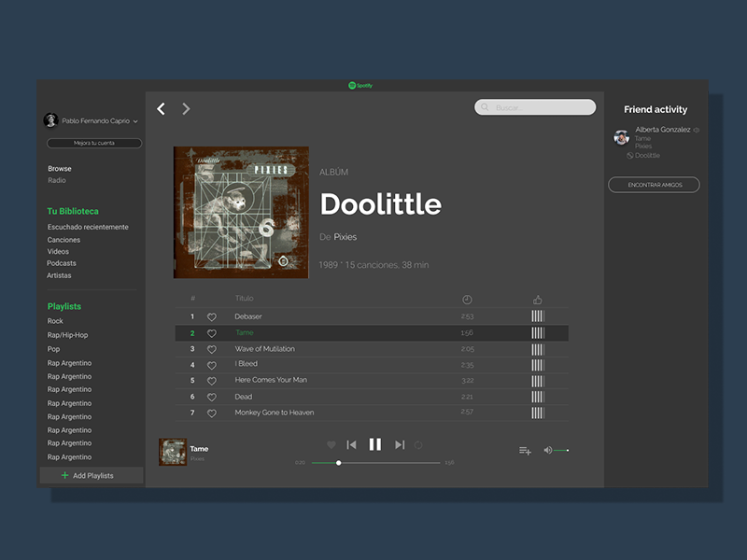Open Artistas in library
The height and width of the screenshot is (560, 747).
[59, 275]
